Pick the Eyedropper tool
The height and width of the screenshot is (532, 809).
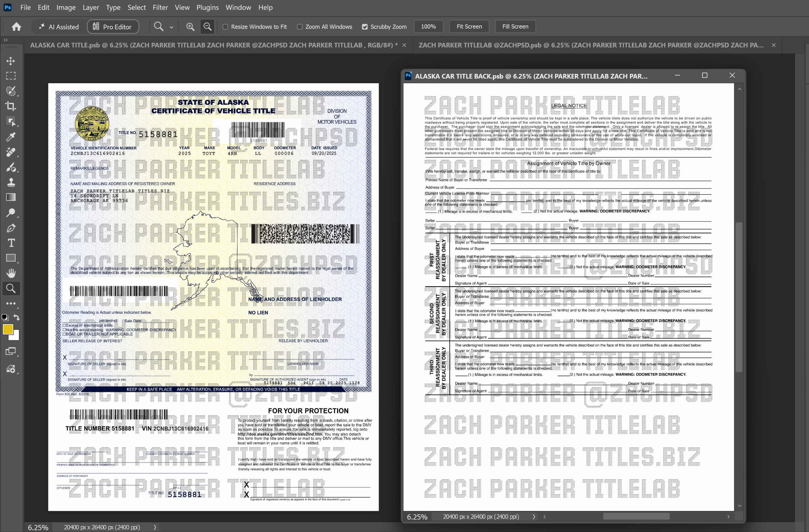point(11,136)
